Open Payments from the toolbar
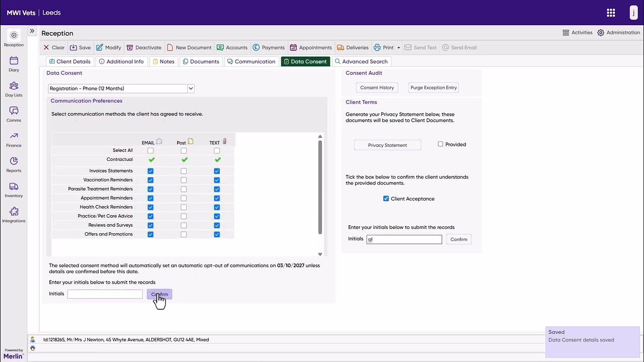Screen dimensions: 644x362 tap(269, 48)
